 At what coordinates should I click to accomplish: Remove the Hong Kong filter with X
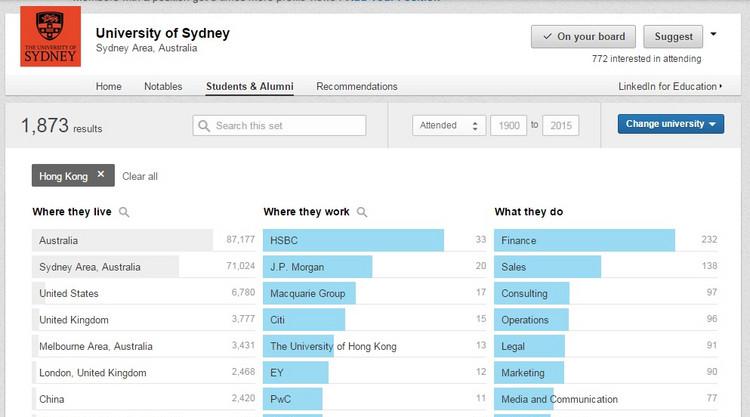tap(101, 174)
